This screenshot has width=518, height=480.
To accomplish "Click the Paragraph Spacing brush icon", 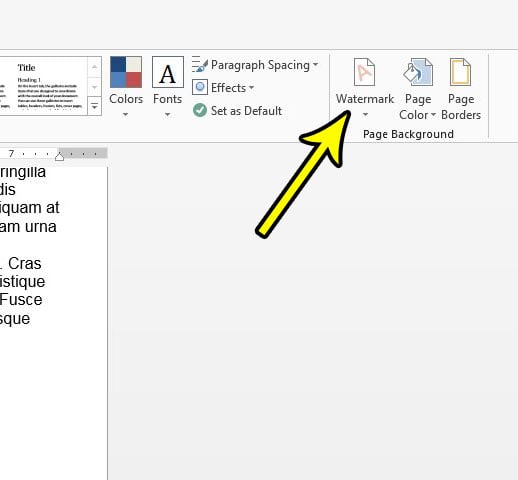I will pyautogui.click(x=200, y=64).
